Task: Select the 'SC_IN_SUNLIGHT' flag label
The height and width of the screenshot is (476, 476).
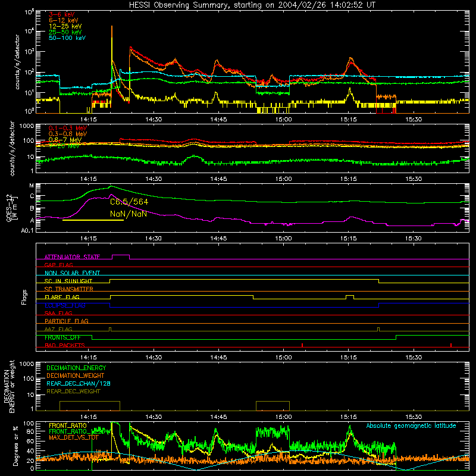Action: [68, 281]
